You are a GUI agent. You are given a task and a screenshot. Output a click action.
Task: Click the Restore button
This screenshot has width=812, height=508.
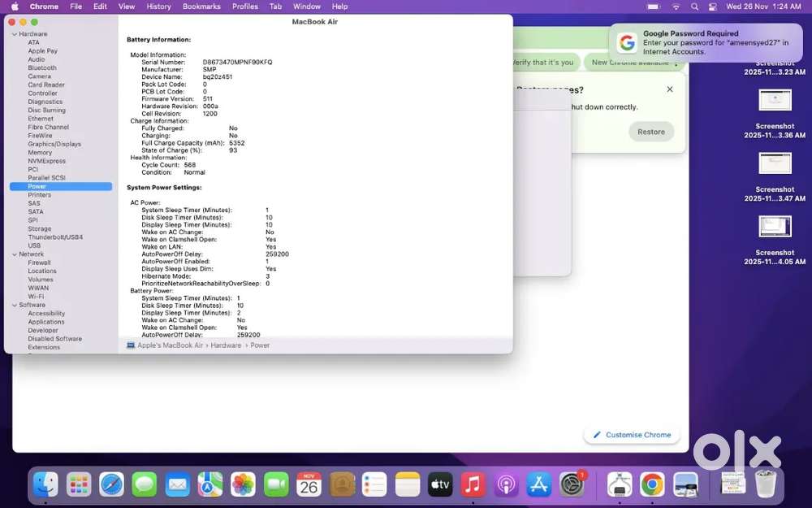click(x=650, y=131)
